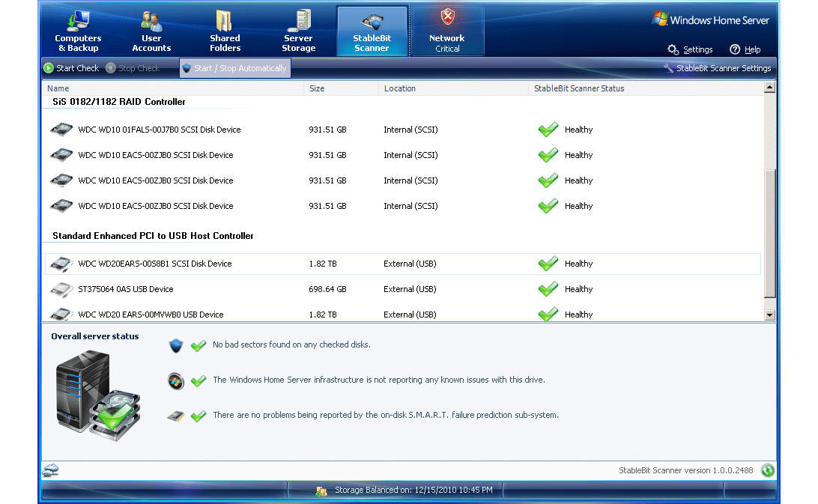Click the disk icon for WDC WD20EARS-00S8B1

pos(61,264)
